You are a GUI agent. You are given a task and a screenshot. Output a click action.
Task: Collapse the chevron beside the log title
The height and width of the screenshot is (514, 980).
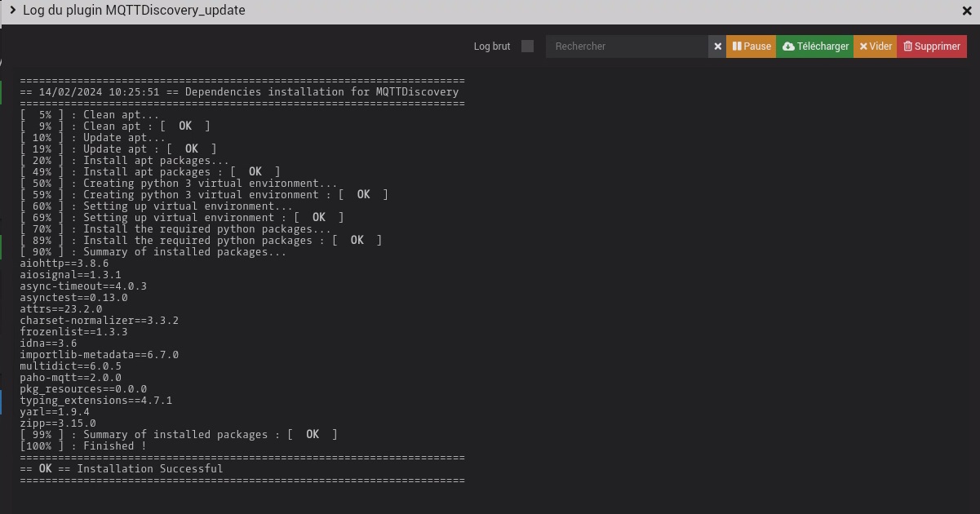[13, 11]
